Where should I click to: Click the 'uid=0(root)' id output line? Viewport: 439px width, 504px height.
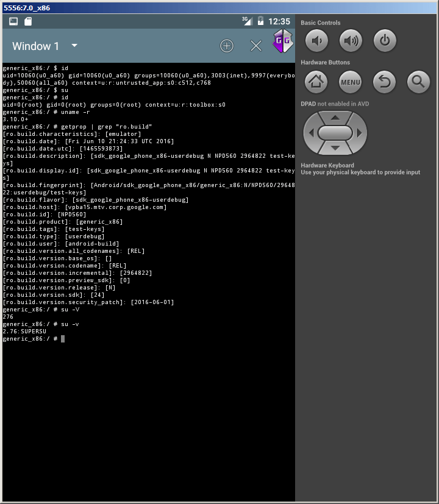[x=114, y=105]
